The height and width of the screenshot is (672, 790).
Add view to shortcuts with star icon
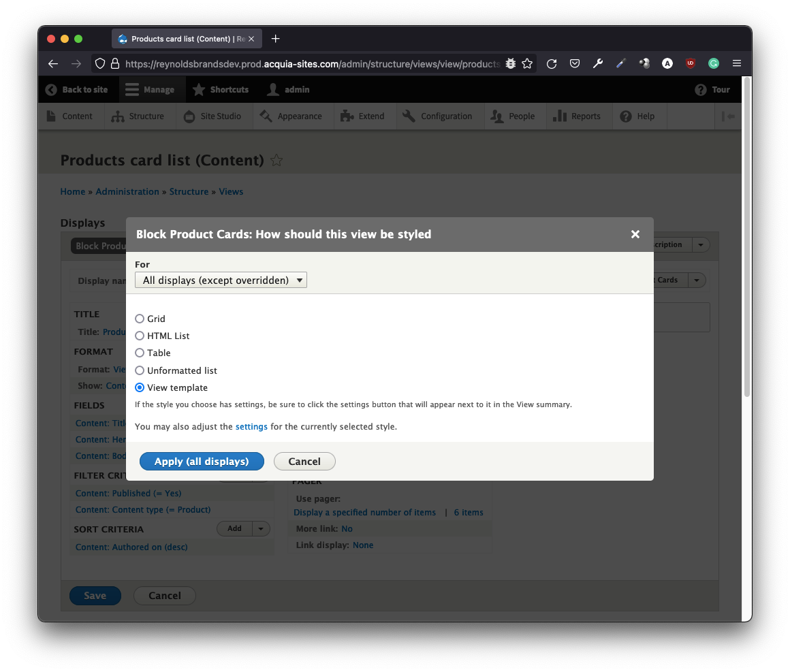pos(276,161)
